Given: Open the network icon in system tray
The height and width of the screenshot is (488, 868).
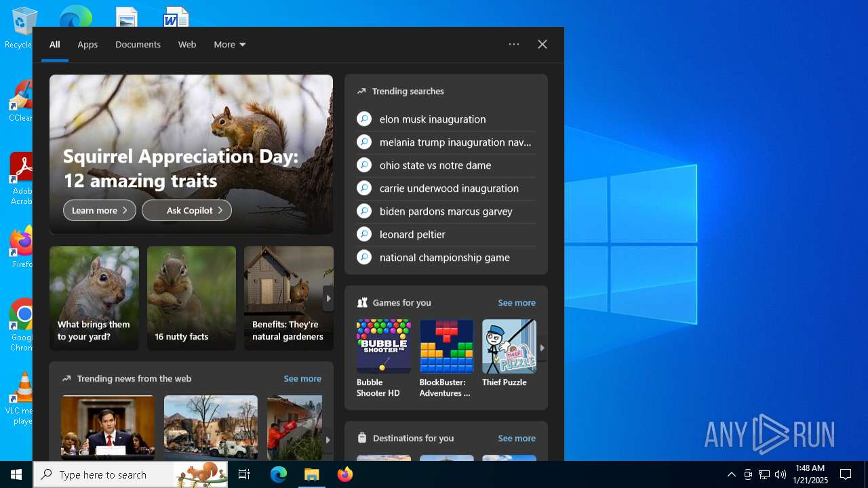Looking at the screenshot, I should click(x=764, y=474).
